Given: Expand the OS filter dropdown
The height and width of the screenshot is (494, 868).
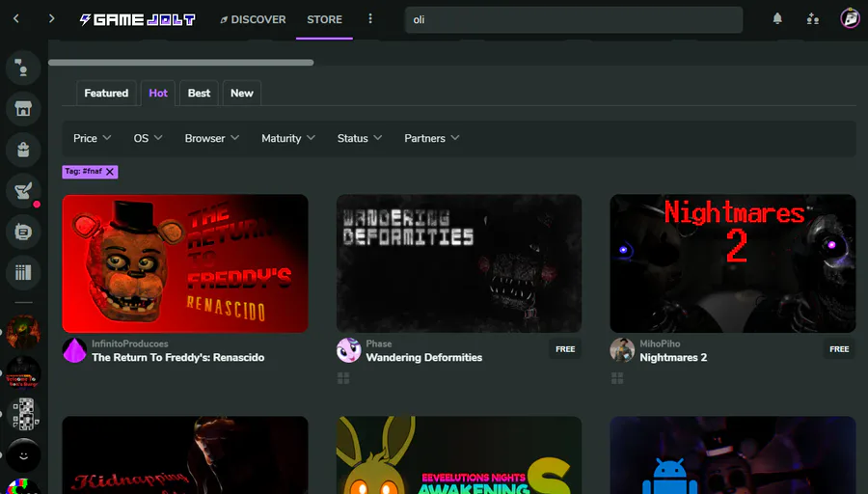Looking at the screenshot, I should tap(148, 138).
